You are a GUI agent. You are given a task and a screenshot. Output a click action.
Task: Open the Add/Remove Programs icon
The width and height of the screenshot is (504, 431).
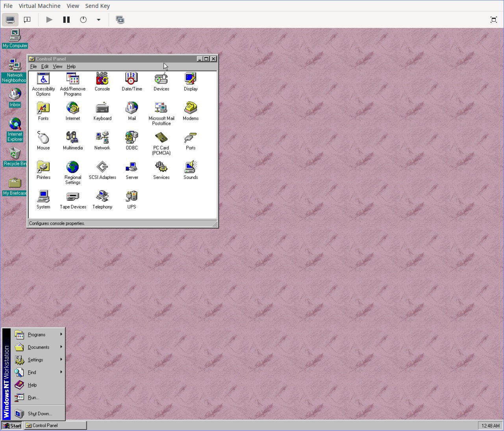(x=72, y=79)
